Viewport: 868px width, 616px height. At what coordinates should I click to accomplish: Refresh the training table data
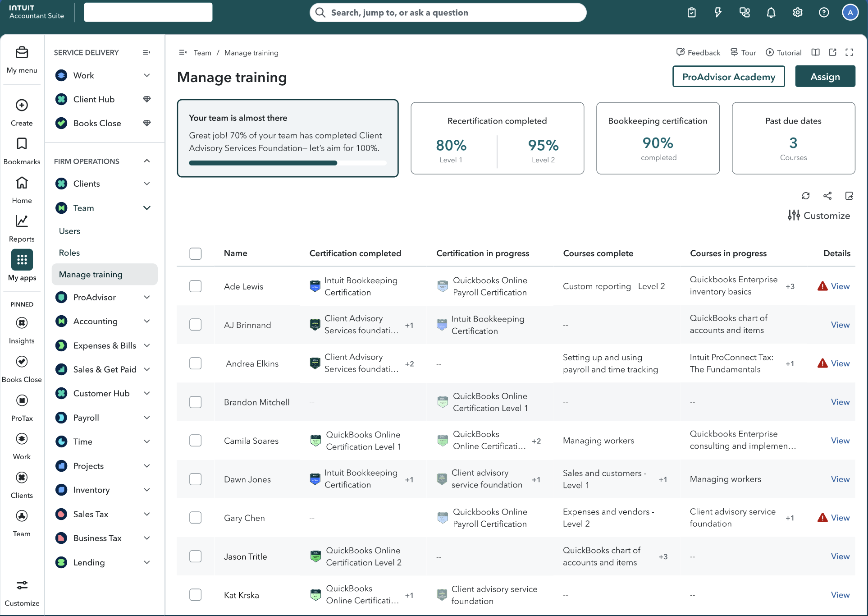tap(806, 196)
